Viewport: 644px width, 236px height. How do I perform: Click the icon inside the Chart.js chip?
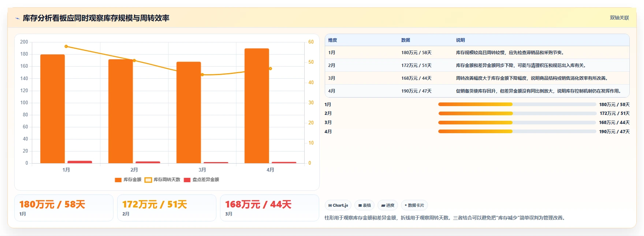[x=330, y=206]
